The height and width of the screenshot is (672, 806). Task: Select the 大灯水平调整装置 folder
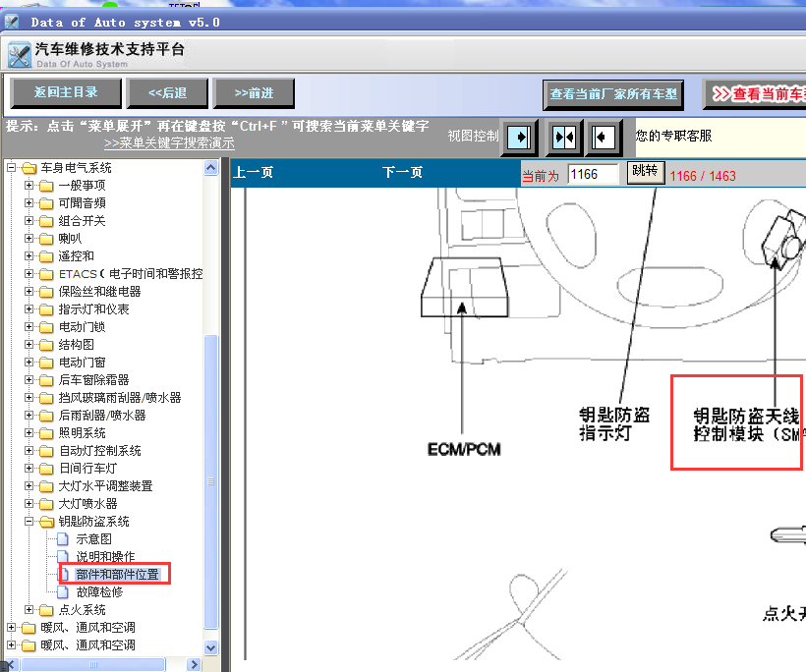[105, 486]
